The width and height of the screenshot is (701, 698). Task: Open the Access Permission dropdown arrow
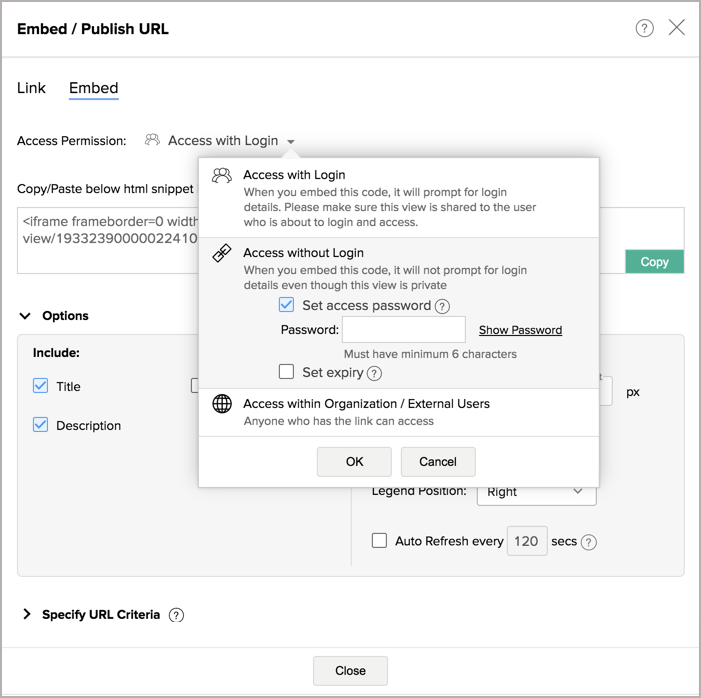point(290,142)
